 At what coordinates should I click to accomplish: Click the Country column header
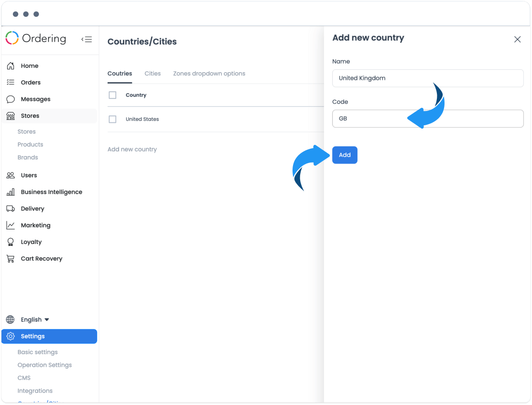pyautogui.click(x=136, y=95)
